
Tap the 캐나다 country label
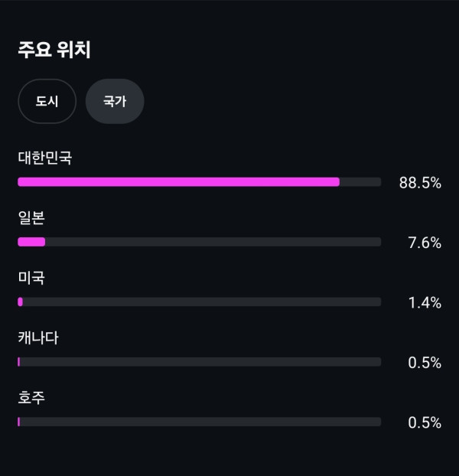(x=38, y=337)
